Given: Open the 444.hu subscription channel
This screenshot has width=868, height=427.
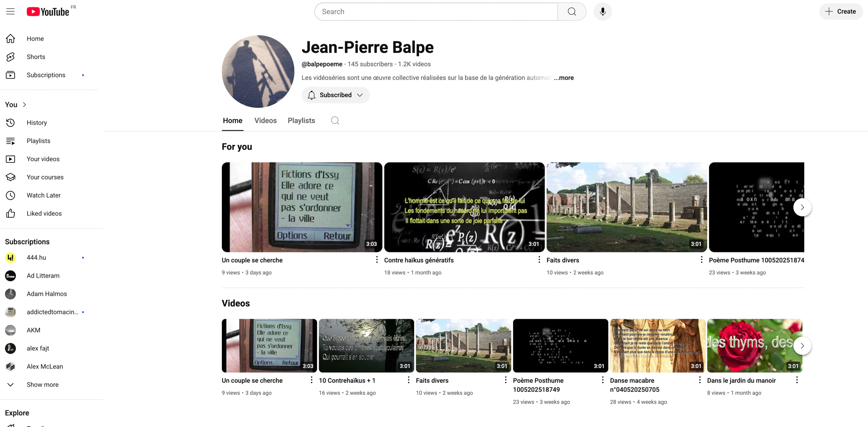Looking at the screenshot, I should (x=36, y=258).
